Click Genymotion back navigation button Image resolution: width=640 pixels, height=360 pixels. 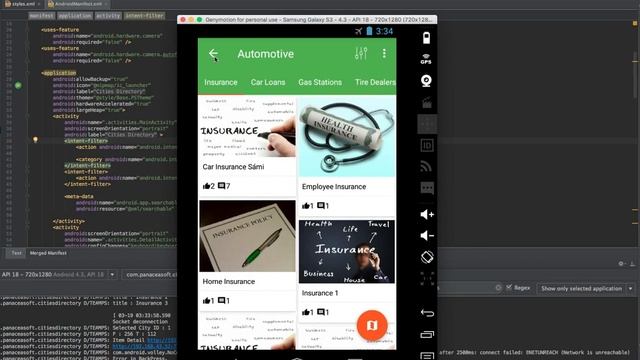coord(427,313)
